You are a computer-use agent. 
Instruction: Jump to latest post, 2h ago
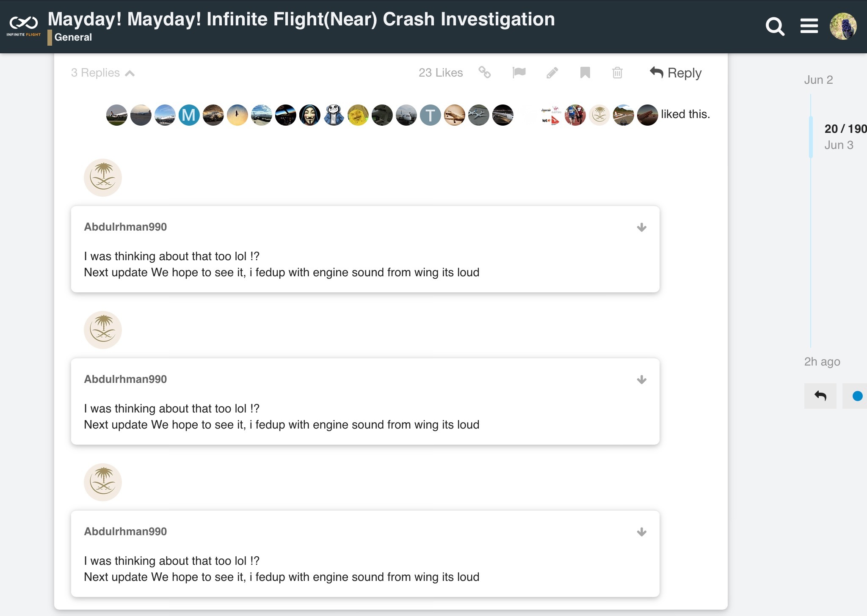point(822,362)
